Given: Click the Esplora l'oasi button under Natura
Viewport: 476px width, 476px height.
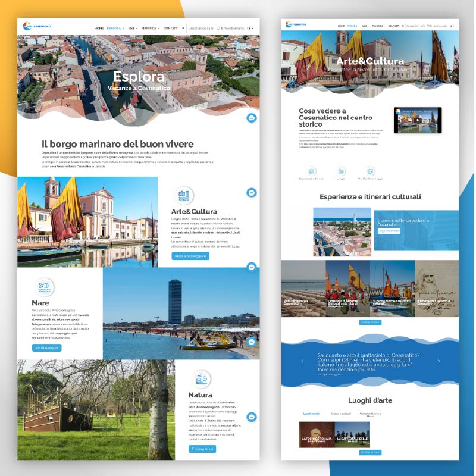Looking at the screenshot, I should click(x=202, y=449).
